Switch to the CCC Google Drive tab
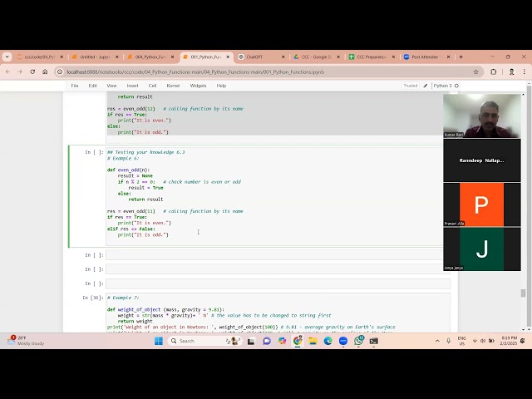 [316, 57]
